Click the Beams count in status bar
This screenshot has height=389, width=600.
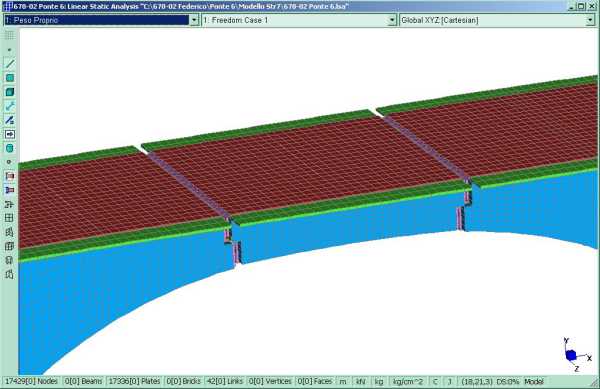coord(83,381)
